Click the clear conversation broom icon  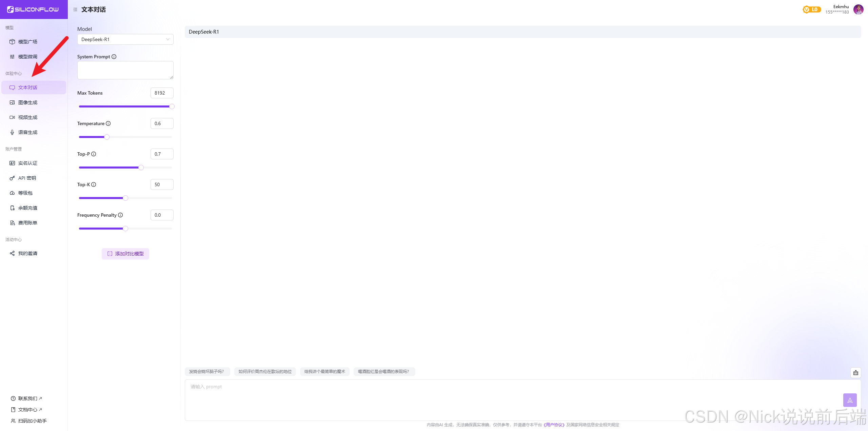856,373
